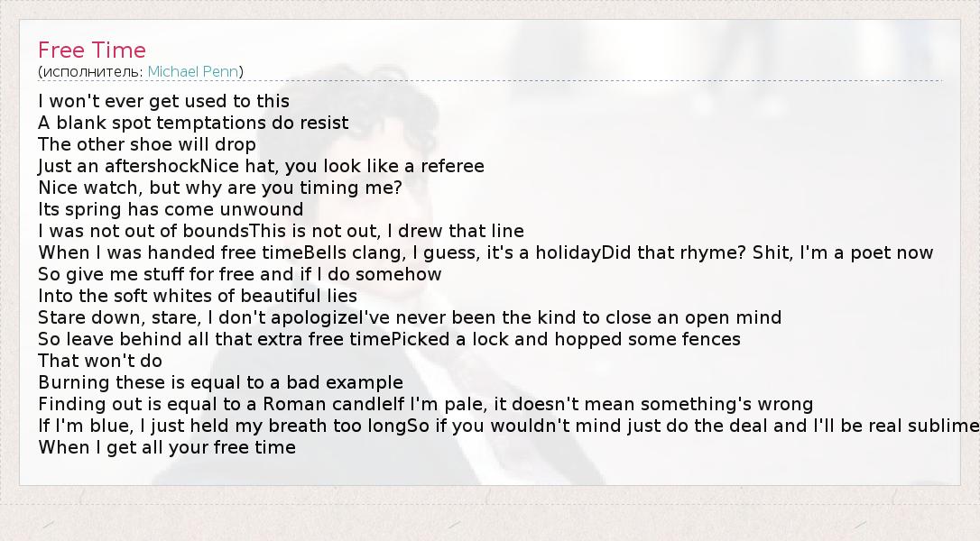Click the line starting "Stare down, stare"
980x541 pixels.
410,317
